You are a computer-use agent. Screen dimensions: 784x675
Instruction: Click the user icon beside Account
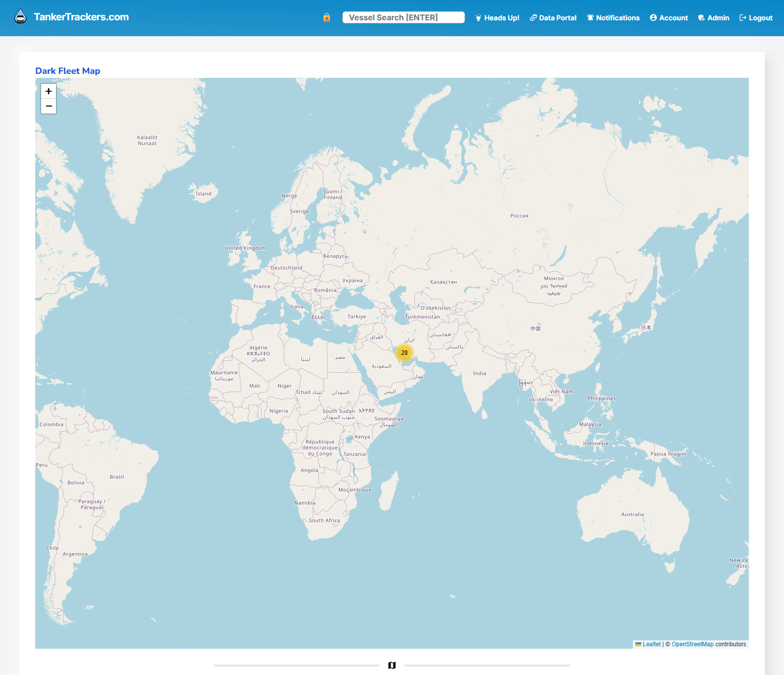point(653,18)
